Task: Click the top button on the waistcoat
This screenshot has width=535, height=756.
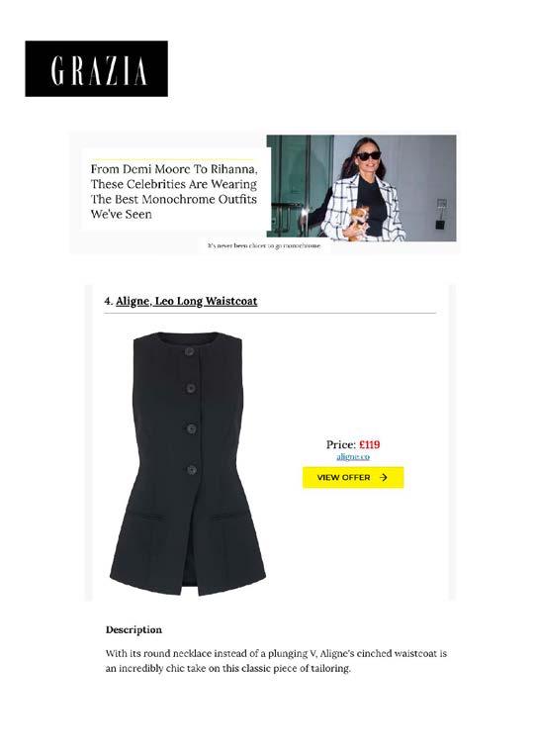Action: (x=190, y=352)
